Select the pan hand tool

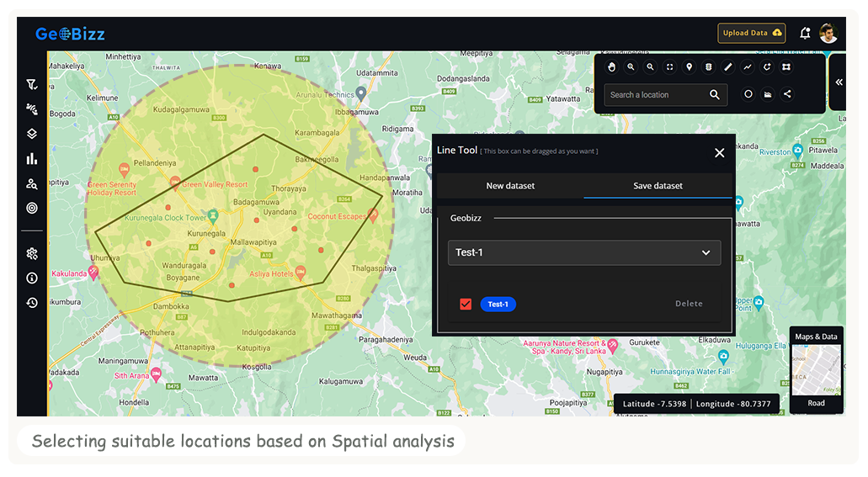pyautogui.click(x=612, y=67)
